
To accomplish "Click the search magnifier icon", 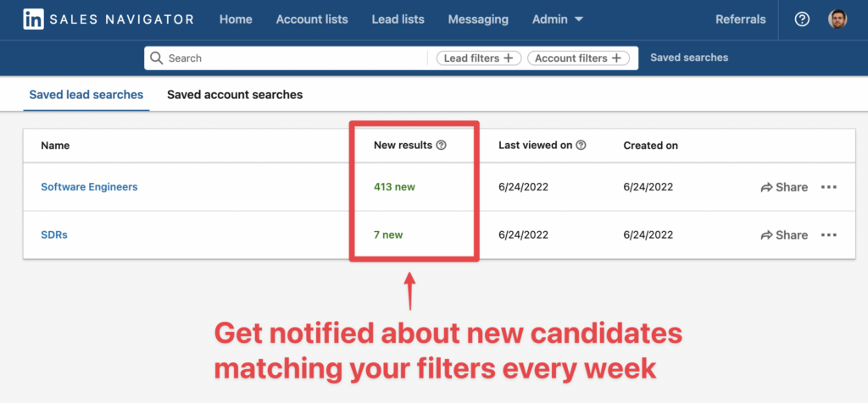I will click(157, 58).
